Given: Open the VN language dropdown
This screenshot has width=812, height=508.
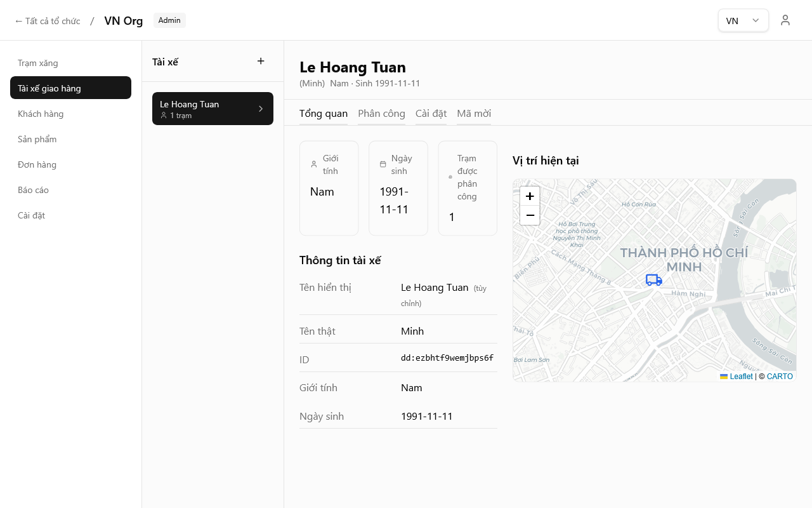Looking at the screenshot, I should click(743, 20).
